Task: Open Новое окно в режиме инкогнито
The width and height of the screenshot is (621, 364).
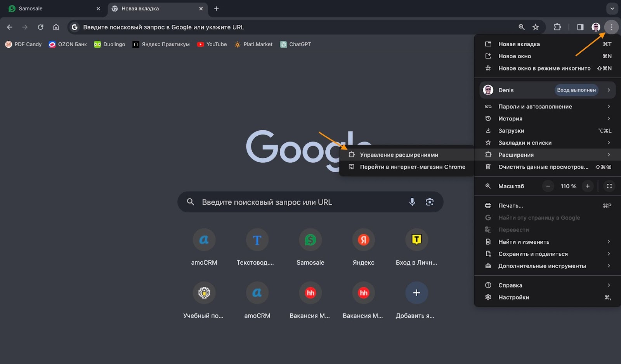Action: (x=548, y=68)
